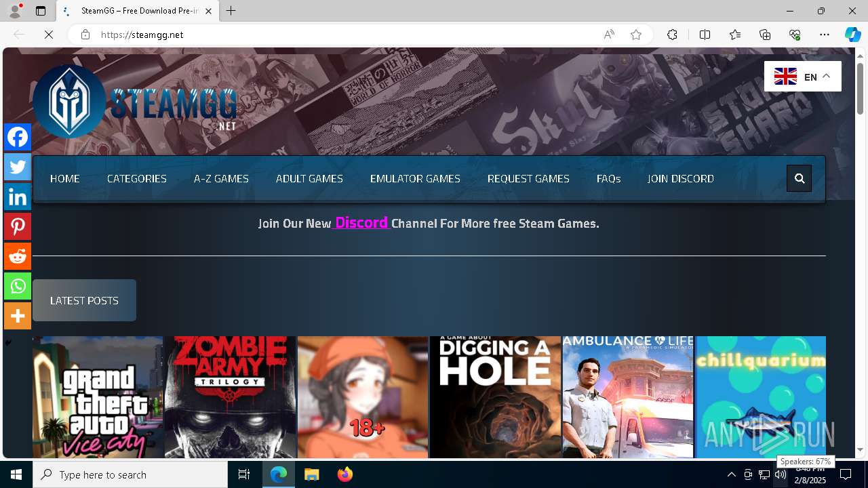868x488 pixels.
Task: Open FAQs menu item
Action: click(x=608, y=178)
